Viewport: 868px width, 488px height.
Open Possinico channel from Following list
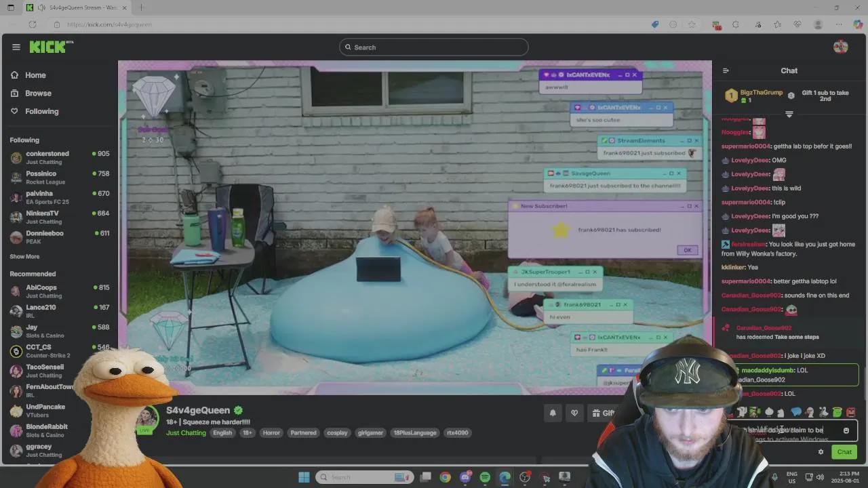pos(60,178)
